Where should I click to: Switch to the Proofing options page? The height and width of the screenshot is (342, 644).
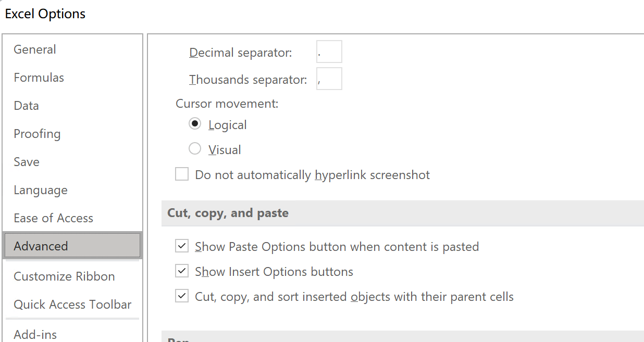[x=37, y=134]
